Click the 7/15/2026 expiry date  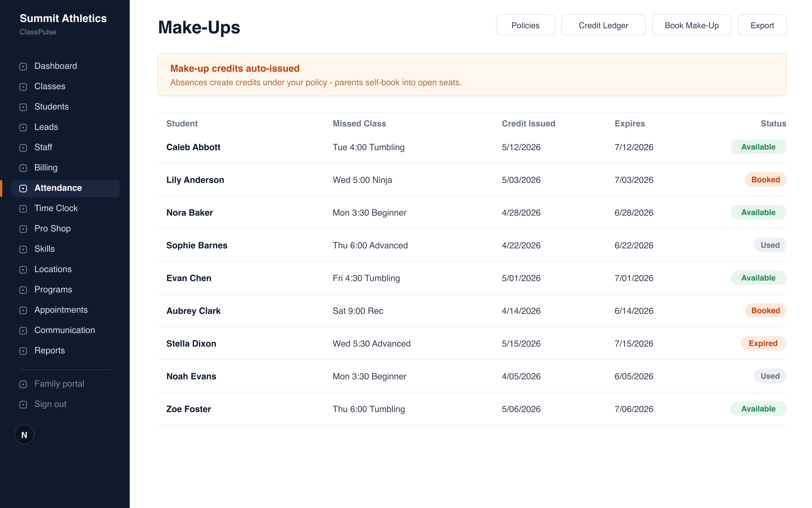634,344
